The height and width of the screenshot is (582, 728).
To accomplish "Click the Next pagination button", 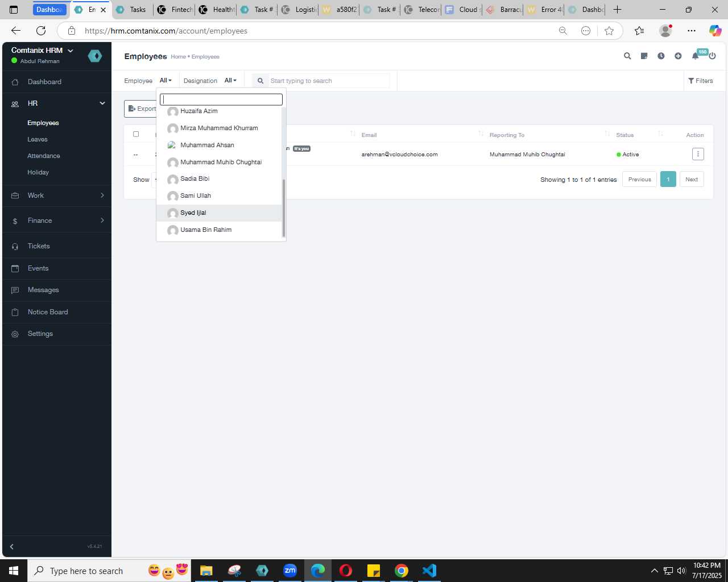I will [x=692, y=180].
